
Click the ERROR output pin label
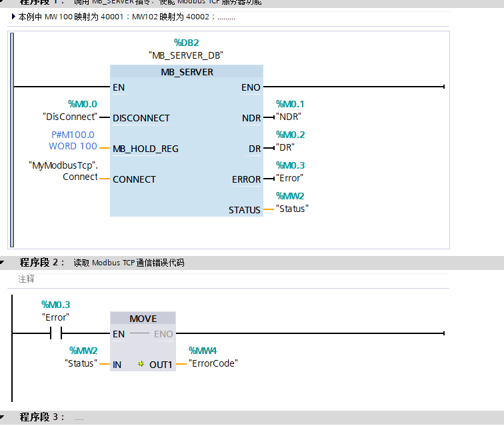246,179
